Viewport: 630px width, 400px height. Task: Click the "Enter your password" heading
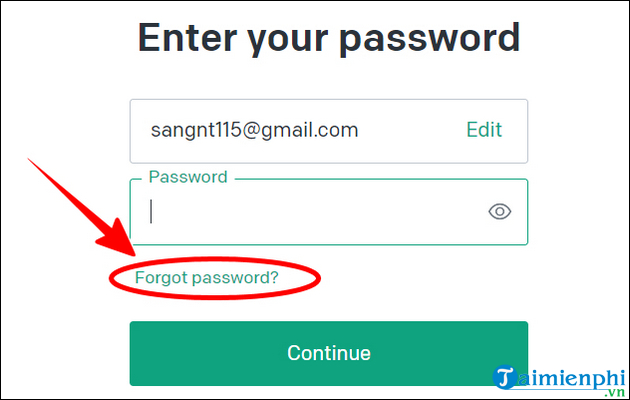[329, 37]
